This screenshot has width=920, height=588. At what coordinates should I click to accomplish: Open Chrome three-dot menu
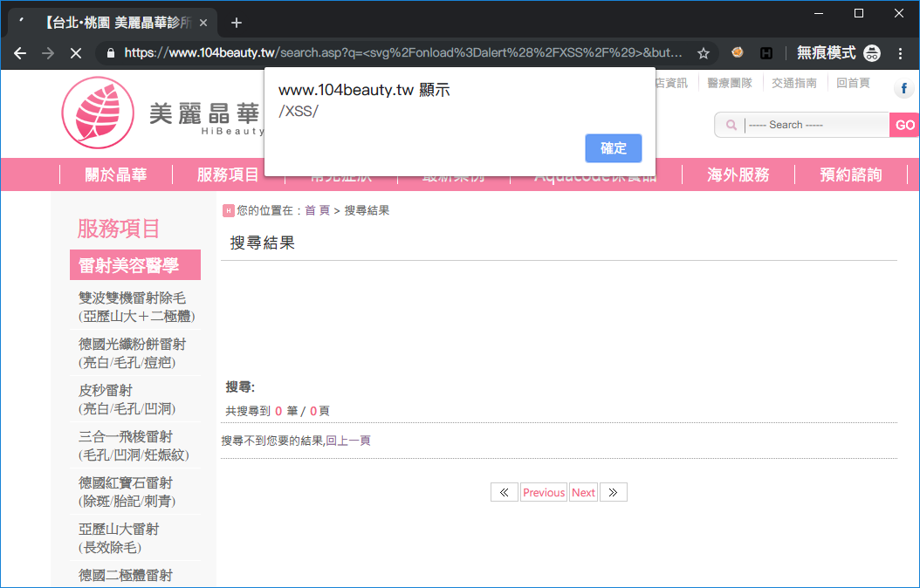coord(900,53)
